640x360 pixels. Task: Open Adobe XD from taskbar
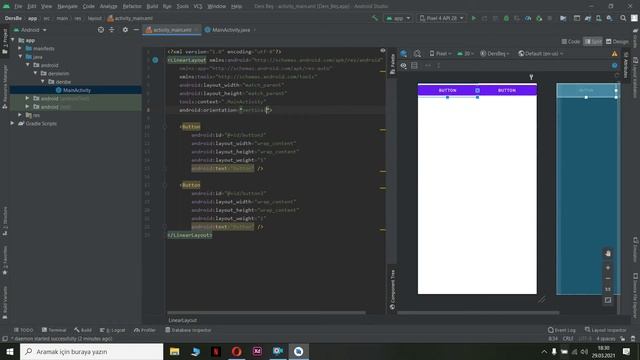[257, 351]
